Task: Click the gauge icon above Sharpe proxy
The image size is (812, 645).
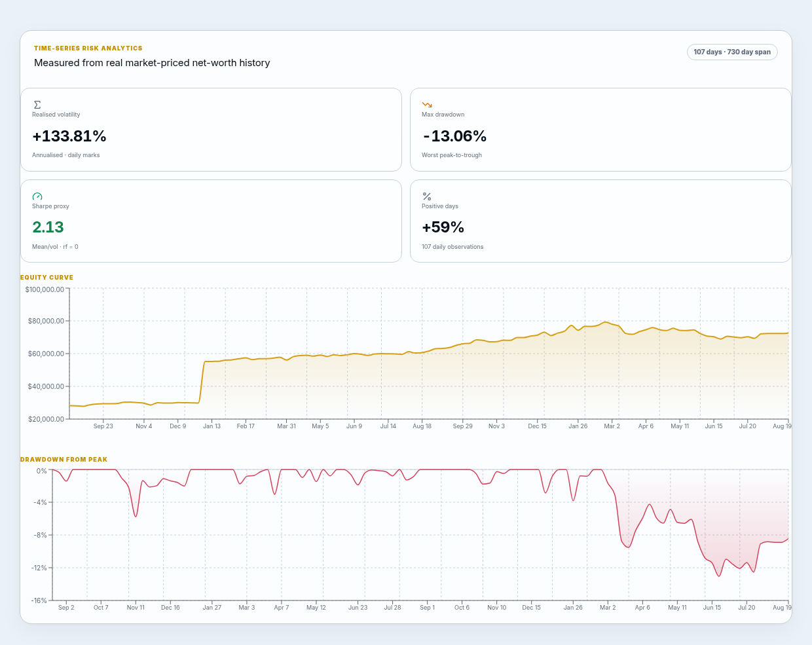Action: coord(37,196)
